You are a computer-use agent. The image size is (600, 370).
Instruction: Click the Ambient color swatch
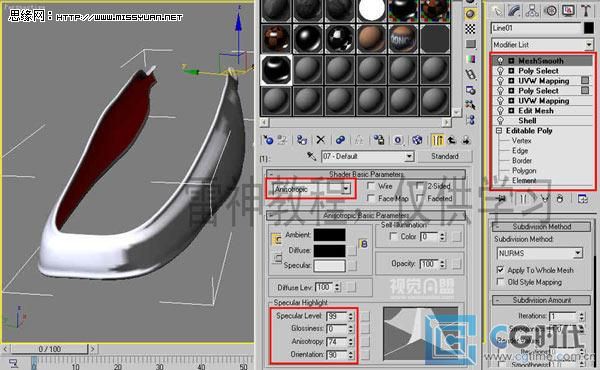pos(329,235)
